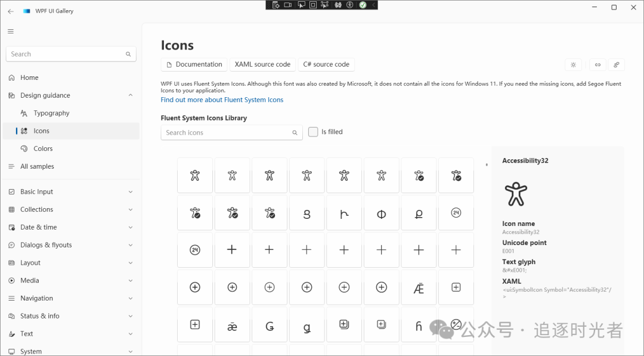Click the Text glyph value &#xE001;
This screenshot has width=644, height=356.
pyautogui.click(x=514, y=270)
